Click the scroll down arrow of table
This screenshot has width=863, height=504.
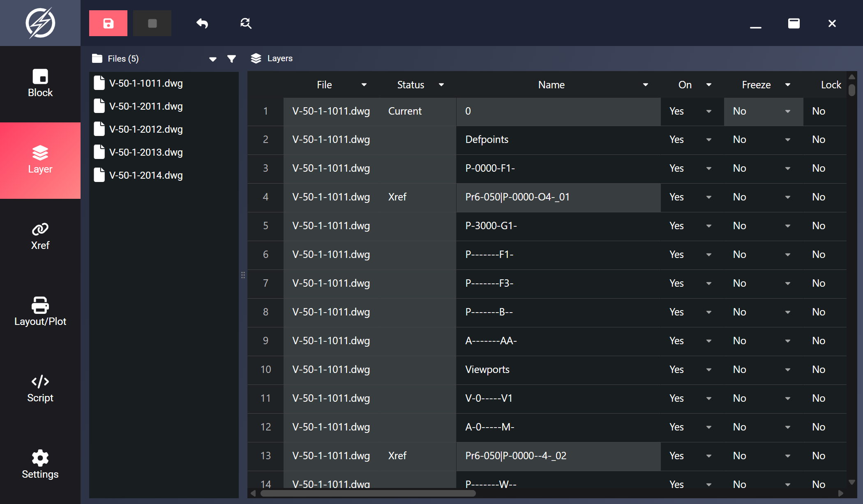point(852,482)
